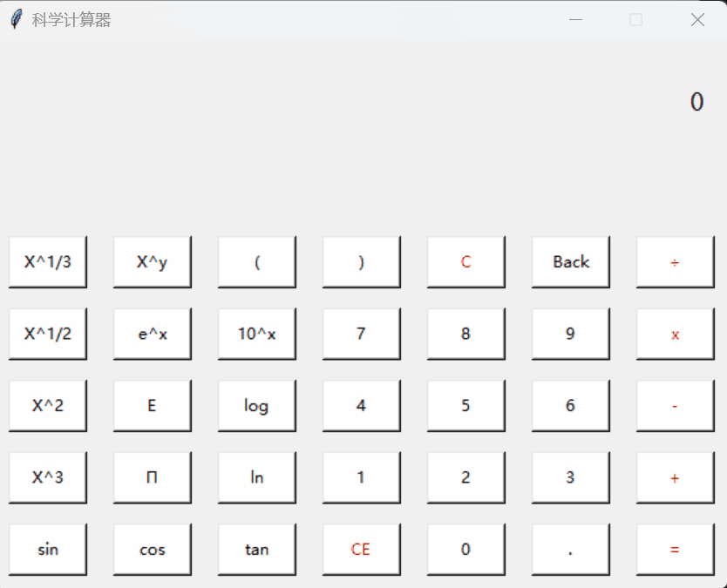The width and height of the screenshot is (727, 588).
Task: Click the cos function button
Action: point(153,550)
